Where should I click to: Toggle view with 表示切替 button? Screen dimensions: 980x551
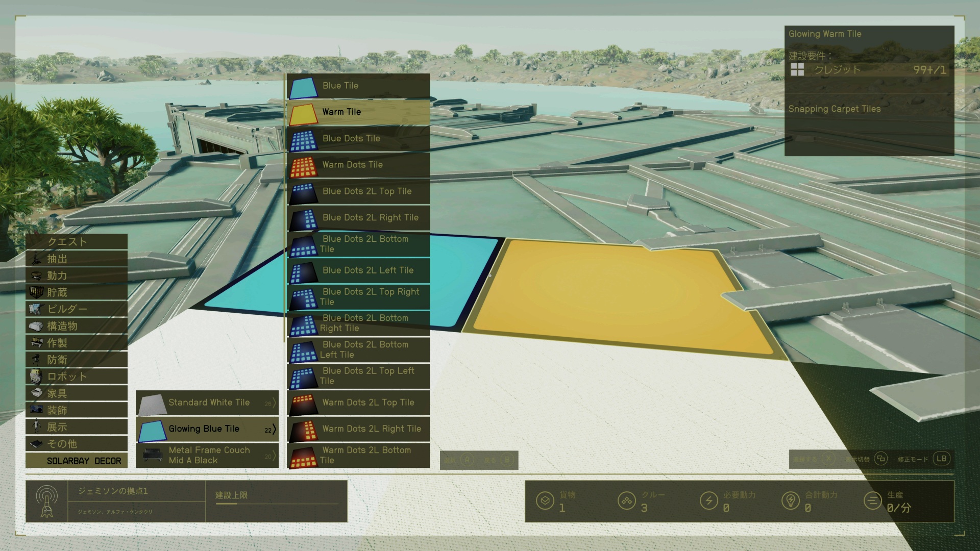[880, 459]
